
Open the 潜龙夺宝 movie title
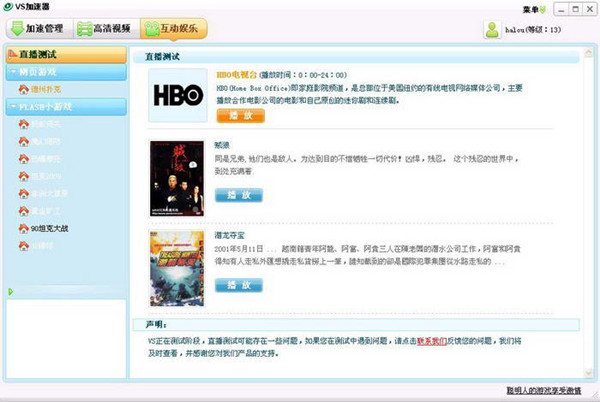coord(229,235)
